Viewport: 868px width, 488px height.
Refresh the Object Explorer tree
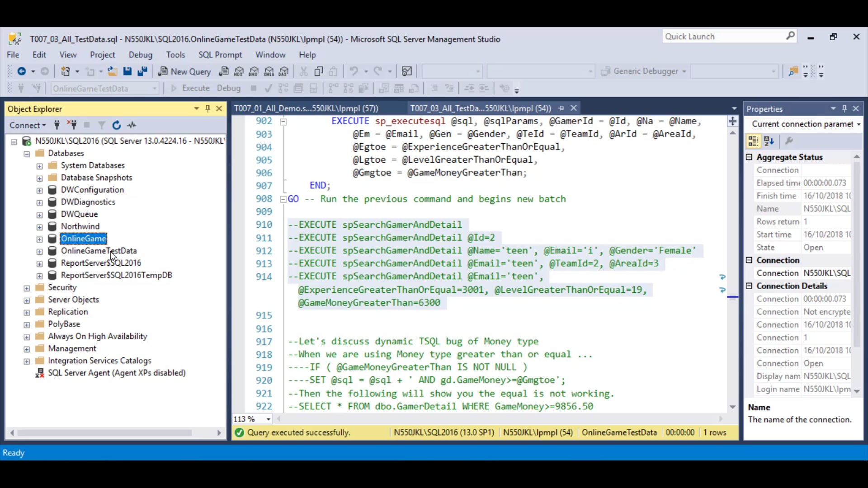click(117, 125)
